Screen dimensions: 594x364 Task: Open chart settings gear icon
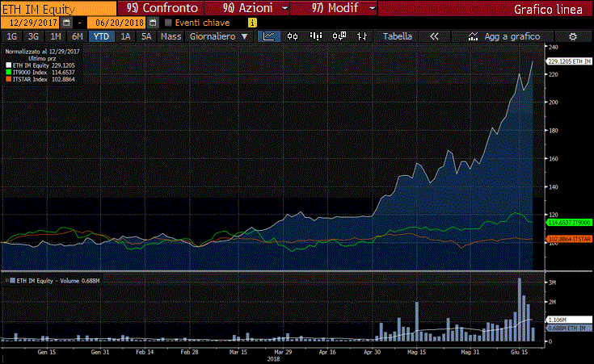click(x=572, y=36)
